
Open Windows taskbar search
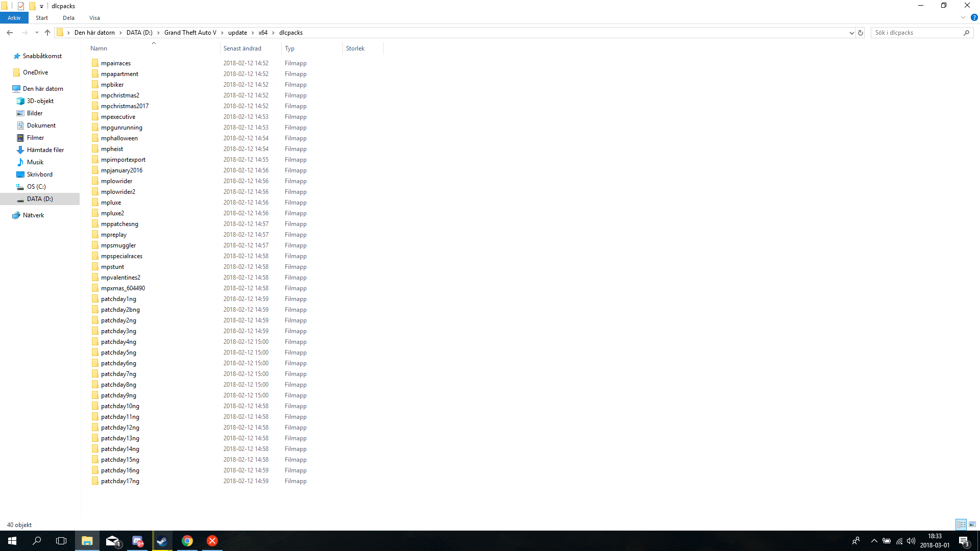click(x=37, y=541)
